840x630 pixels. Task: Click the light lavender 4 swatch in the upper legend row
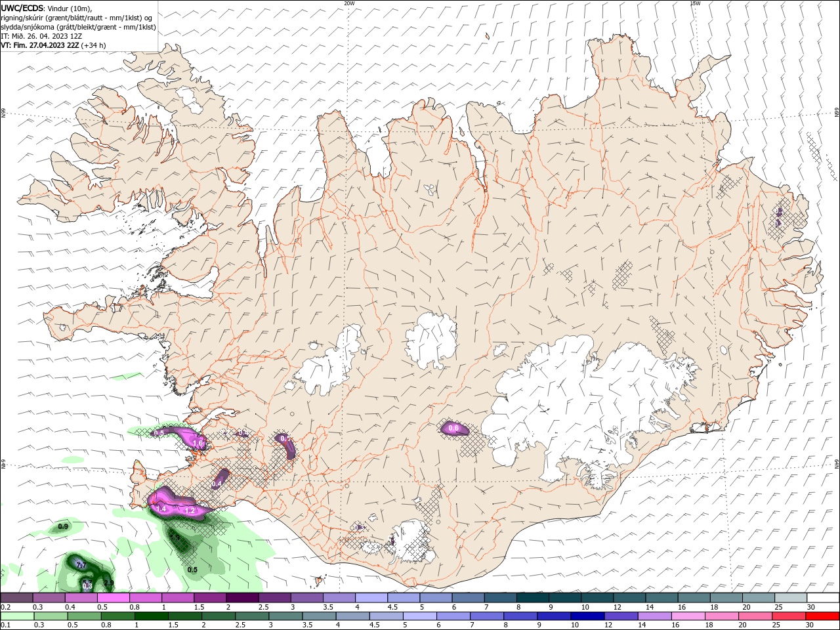[371, 598]
